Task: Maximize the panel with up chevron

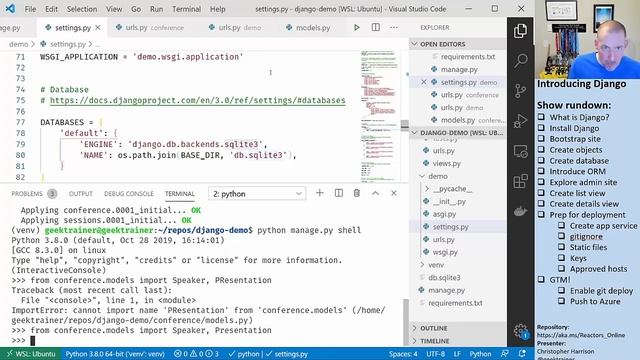Action: pos(375,193)
